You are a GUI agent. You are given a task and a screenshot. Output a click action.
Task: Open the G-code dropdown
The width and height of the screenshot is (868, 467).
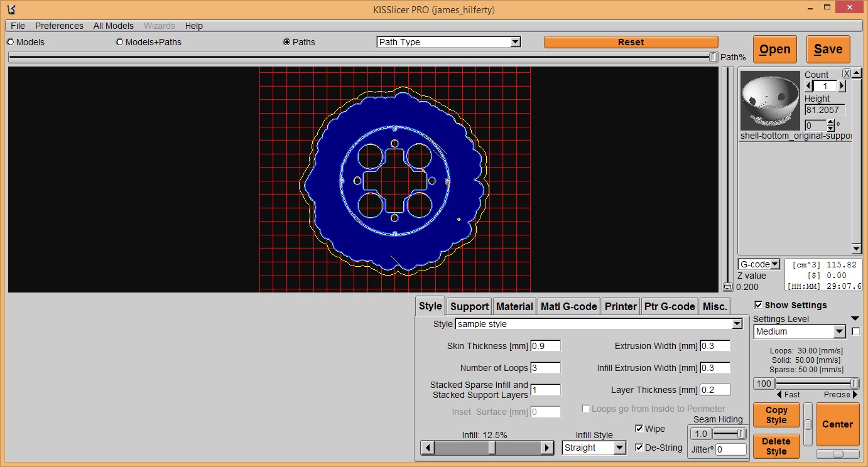pyautogui.click(x=759, y=264)
